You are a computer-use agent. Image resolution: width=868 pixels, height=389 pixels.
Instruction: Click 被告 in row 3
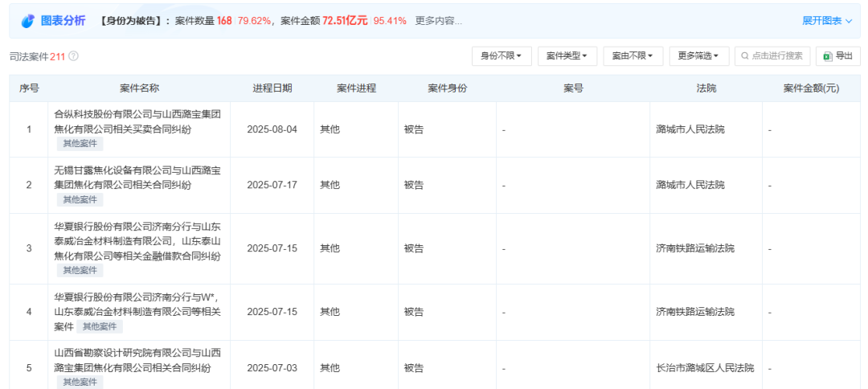414,248
